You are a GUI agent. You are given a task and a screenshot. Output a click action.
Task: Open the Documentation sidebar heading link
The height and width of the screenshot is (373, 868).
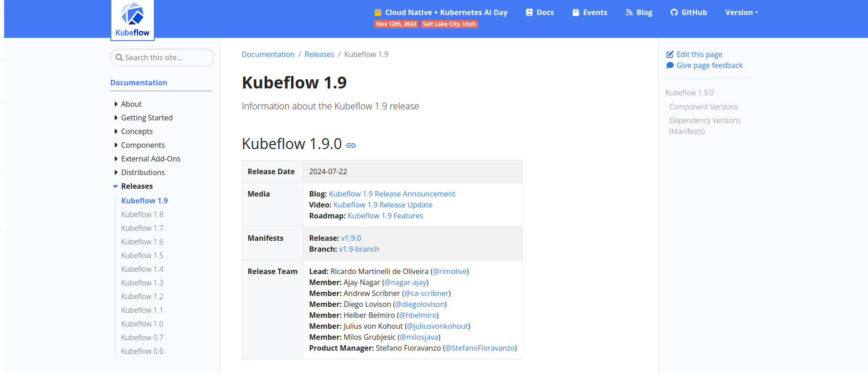coord(139,83)
